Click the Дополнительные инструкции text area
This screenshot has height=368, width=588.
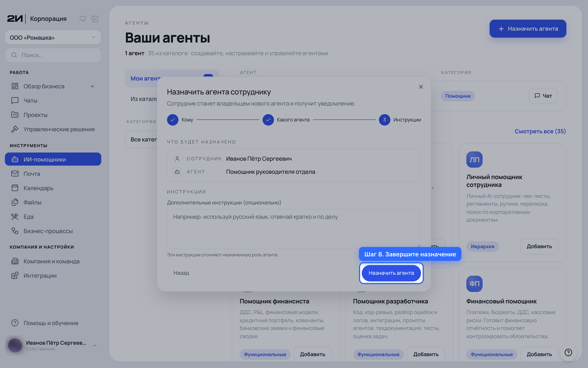[294, 229]
